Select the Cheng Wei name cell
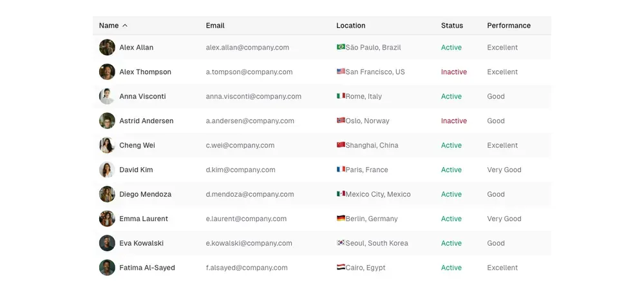This screenshot has width=644, height=296. click(x=137, y=145)
